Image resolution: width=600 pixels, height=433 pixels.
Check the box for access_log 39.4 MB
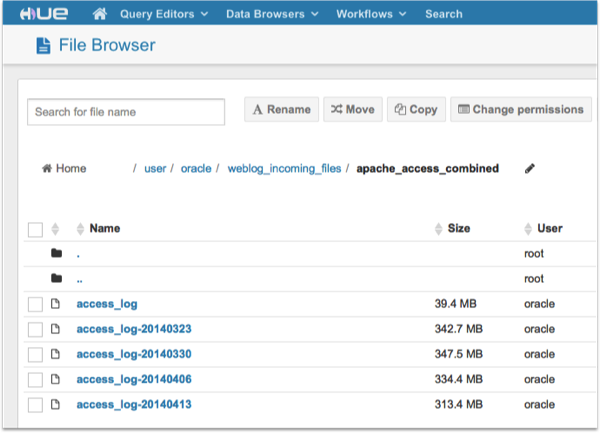click(35, 305)
